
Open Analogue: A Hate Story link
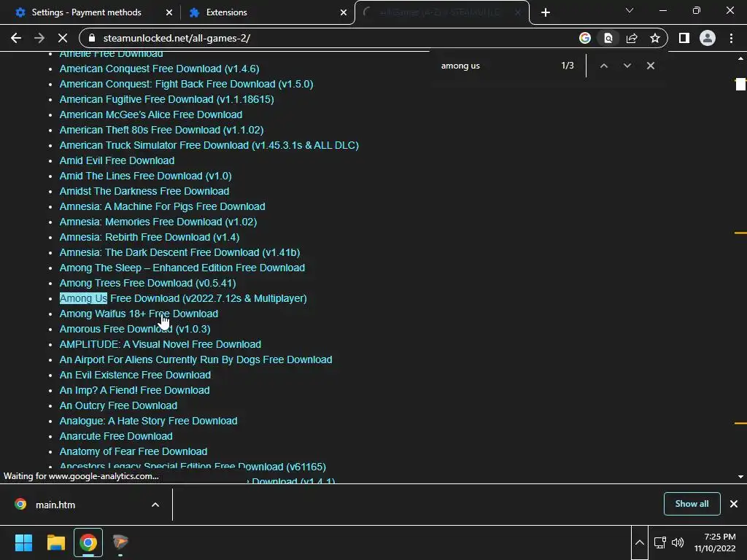click(x=148, y=421)
